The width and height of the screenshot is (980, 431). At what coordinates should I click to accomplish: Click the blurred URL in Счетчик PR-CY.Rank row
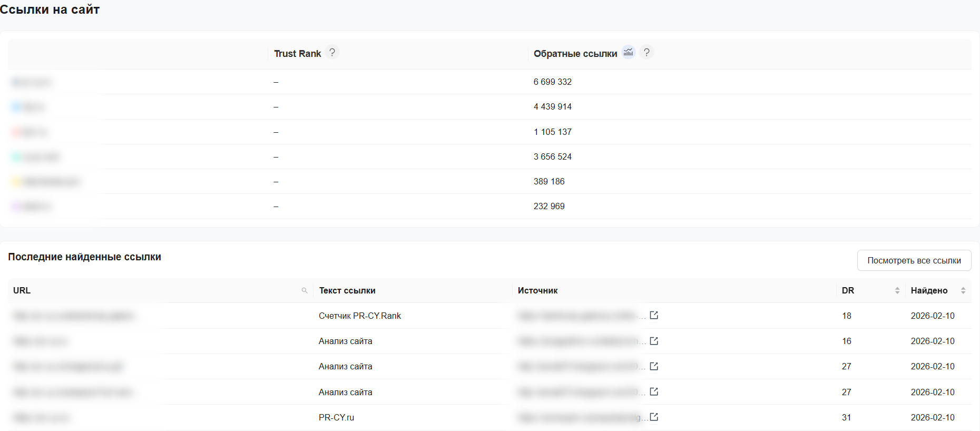pyautogui.click(x=74, y=316)
